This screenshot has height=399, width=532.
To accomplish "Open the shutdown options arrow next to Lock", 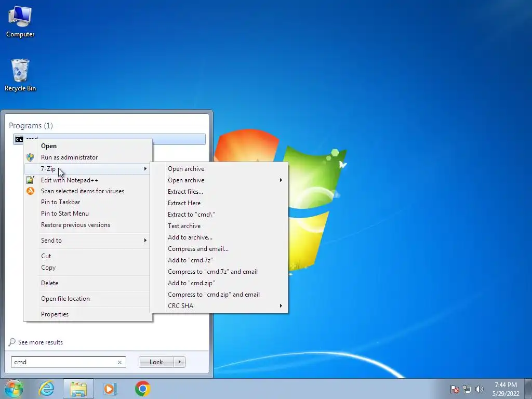I will pyautogui.click(x=179, y=362).
